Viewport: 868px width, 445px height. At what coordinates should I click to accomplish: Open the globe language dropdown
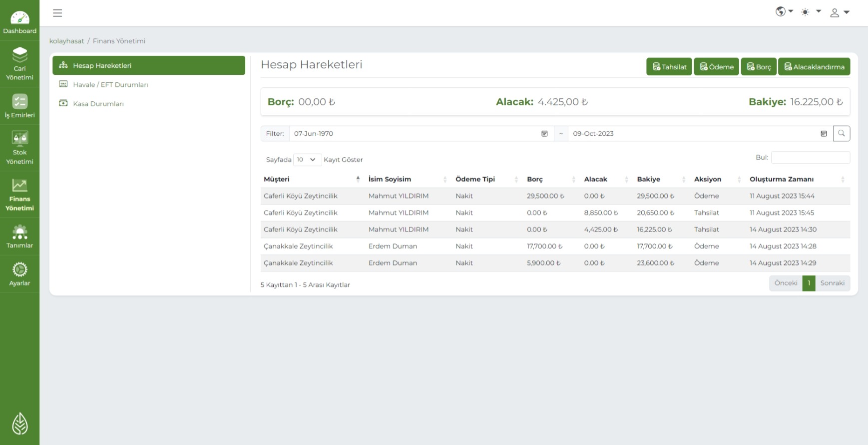(784, 11)
